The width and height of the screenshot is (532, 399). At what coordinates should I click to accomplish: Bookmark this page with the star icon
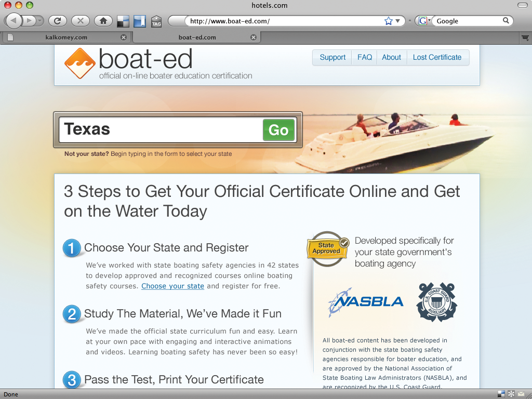tap(388, 21)
